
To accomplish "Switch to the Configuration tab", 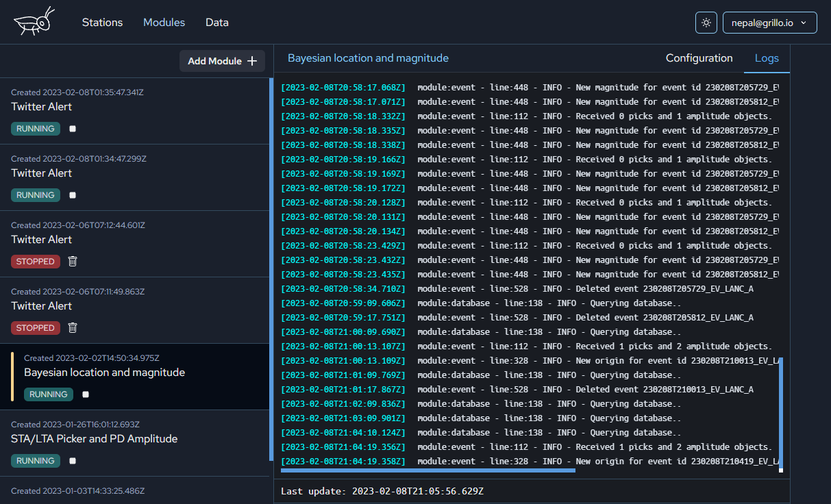I will pos(699,58).
